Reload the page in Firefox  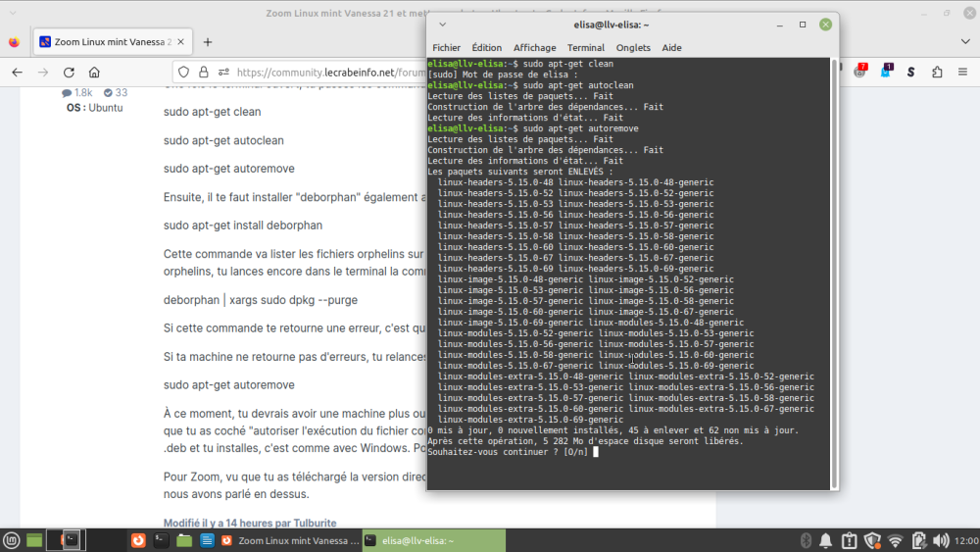69,72
